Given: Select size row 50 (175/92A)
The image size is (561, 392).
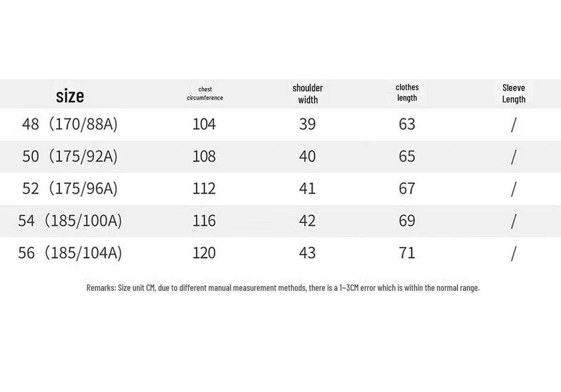Looking at the screenshot, I should tap(280, 157).
